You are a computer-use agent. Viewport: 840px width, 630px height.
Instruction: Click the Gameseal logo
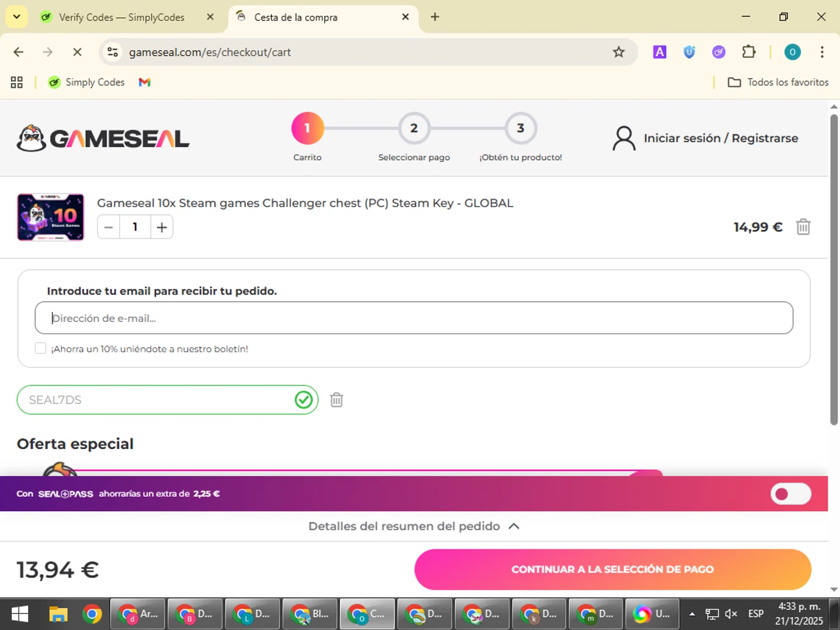pyautogui.click(x=103, y=138)
